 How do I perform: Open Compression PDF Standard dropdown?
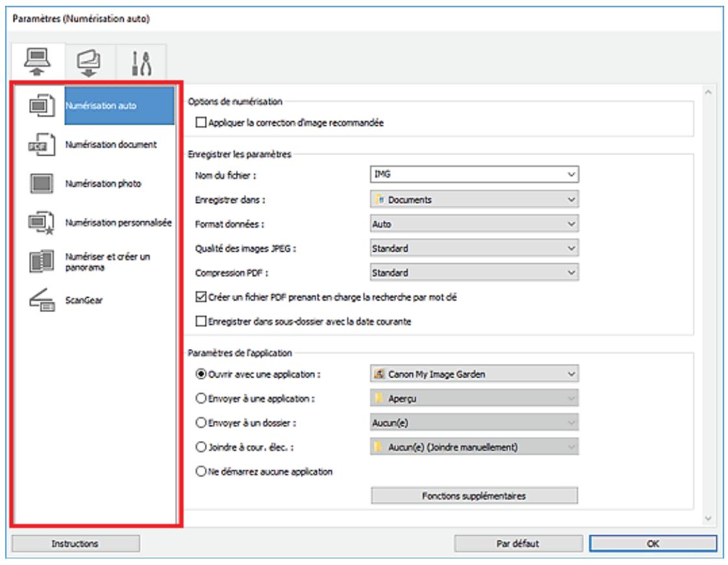475,272
